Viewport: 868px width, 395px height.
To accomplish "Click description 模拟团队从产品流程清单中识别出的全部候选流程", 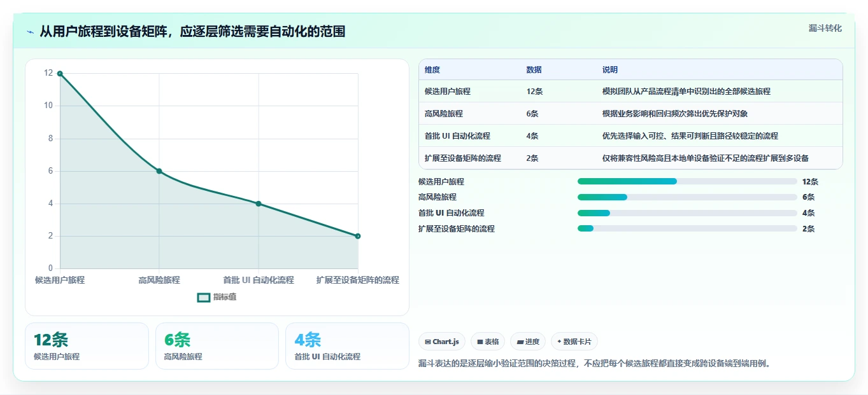I will pyautogui.click(x=687, y=92).
